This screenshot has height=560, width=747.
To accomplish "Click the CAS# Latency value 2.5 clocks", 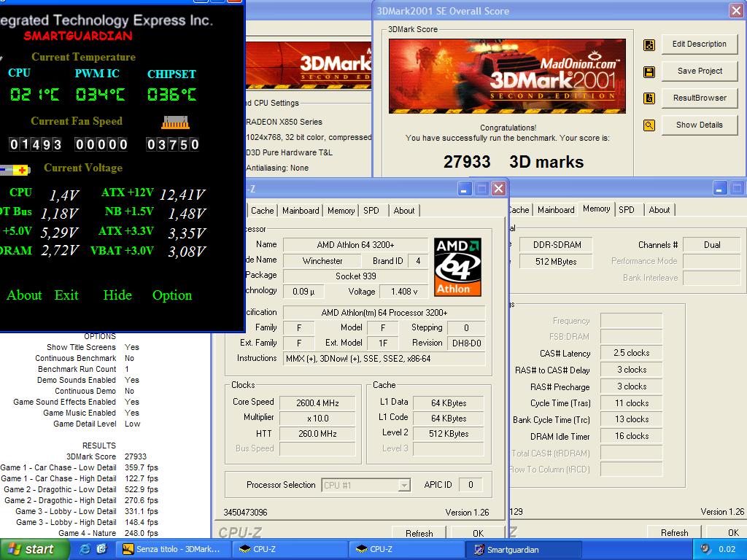I will tap(631, 353).
